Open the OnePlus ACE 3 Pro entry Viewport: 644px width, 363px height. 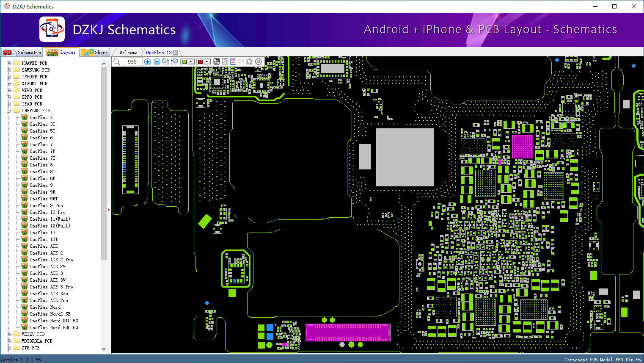(51, 287)
